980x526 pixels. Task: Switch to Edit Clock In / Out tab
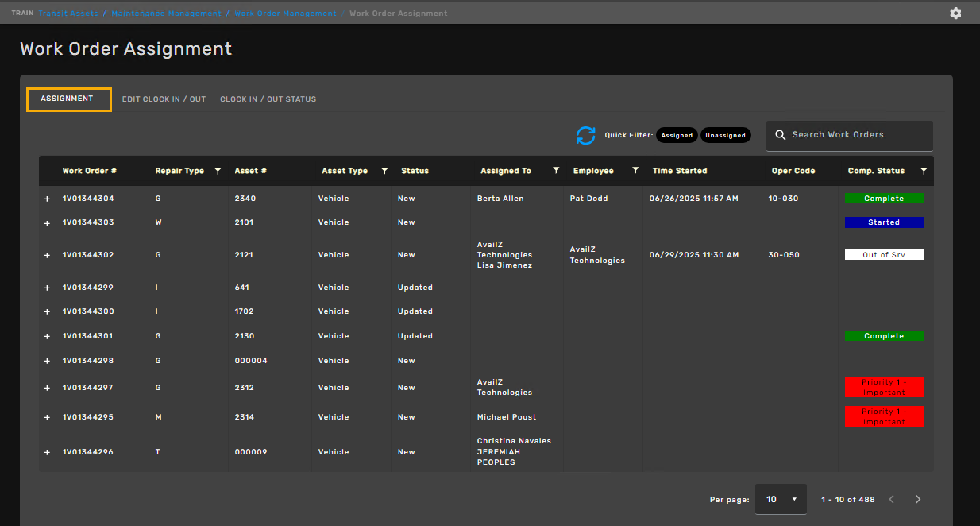(164, 99)
